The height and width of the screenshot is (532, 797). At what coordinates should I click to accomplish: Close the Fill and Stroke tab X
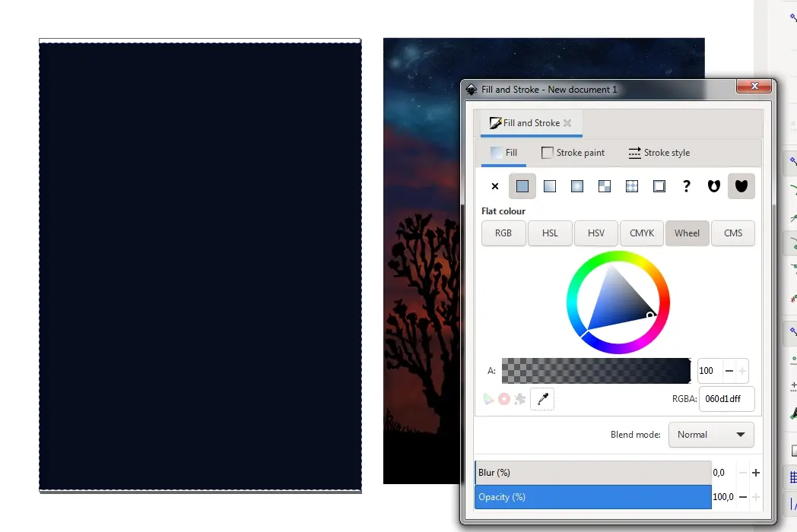(567, 123)
